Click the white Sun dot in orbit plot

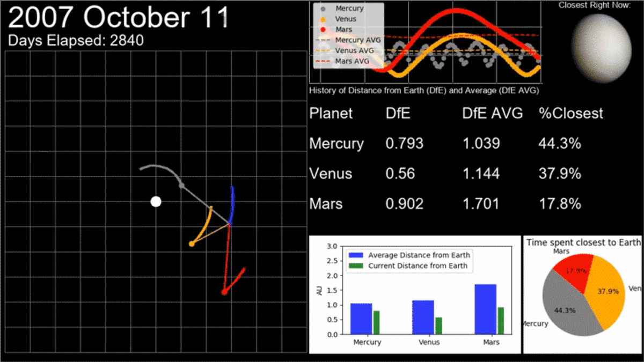click(156, 202)
